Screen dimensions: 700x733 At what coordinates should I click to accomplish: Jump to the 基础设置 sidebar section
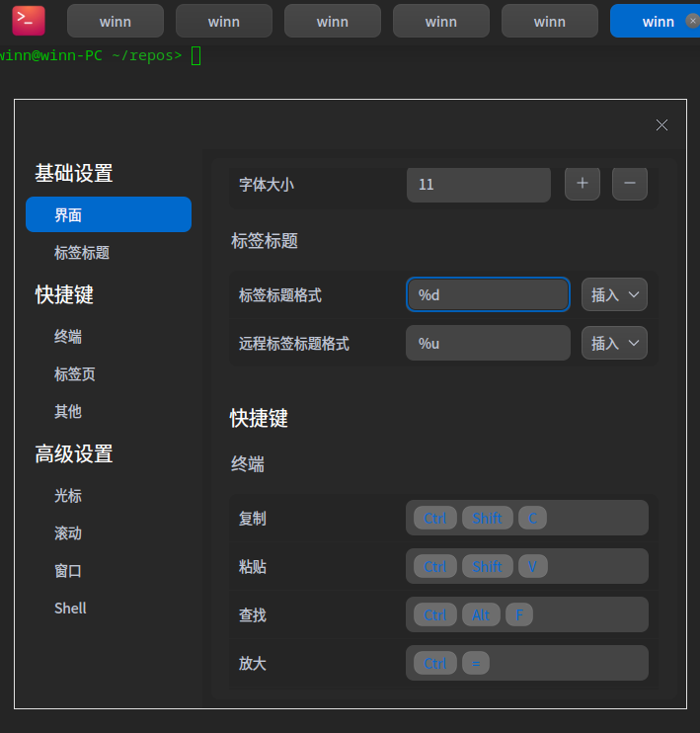point(74,173)
